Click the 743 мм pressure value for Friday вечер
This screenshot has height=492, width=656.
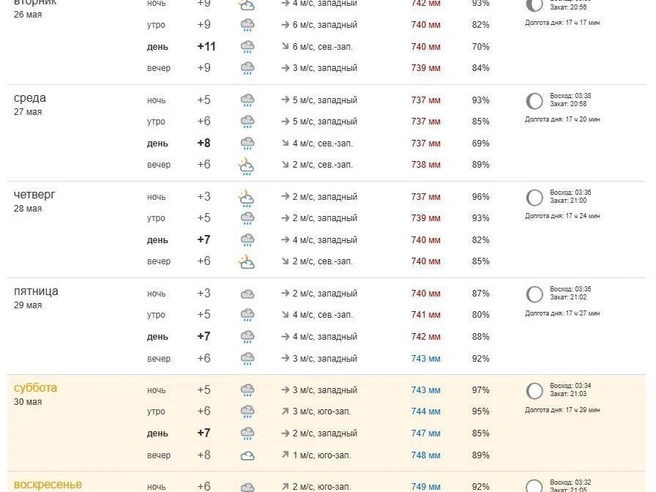tap(425, 359)
